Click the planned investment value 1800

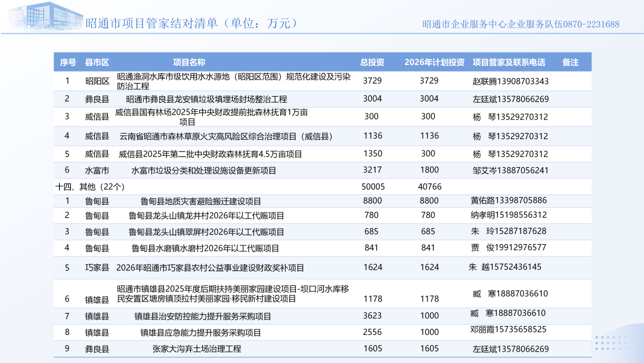coord(429,170)
